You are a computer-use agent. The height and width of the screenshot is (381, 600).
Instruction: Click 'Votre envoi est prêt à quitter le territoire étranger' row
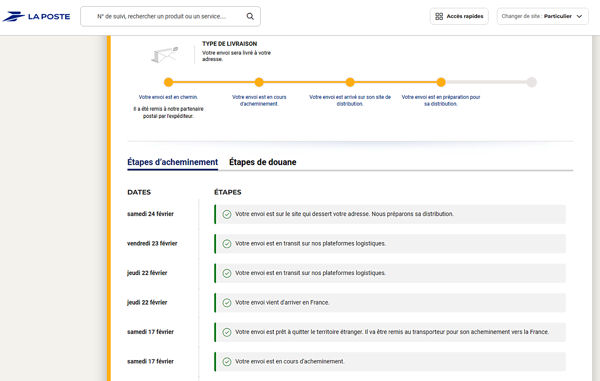tap(390, 332)
